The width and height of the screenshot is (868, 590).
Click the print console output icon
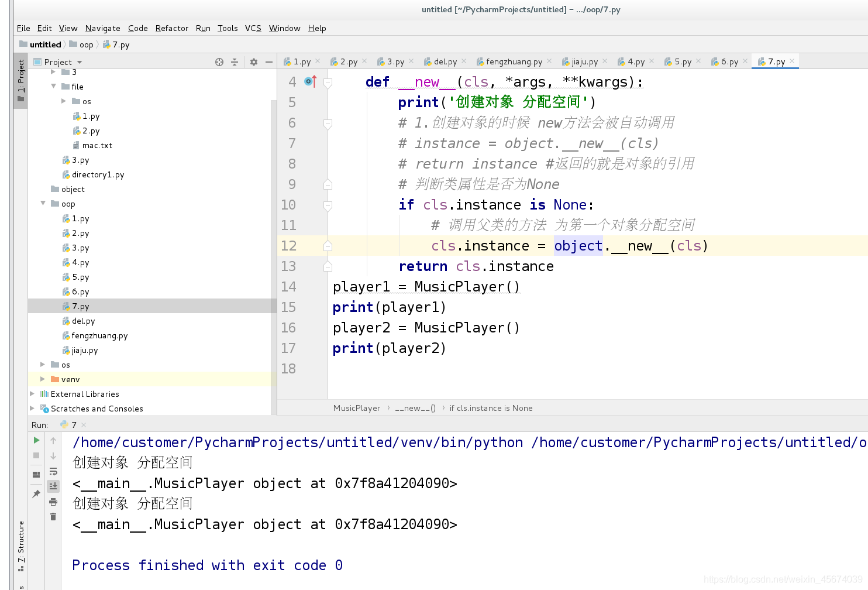click(x=53, y=502)
